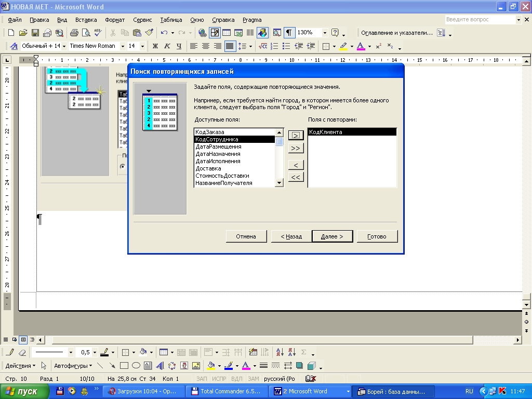The image size is (532, 399).
Task: Run spelling check ABC icon
Action: click(x=98, y=33)
